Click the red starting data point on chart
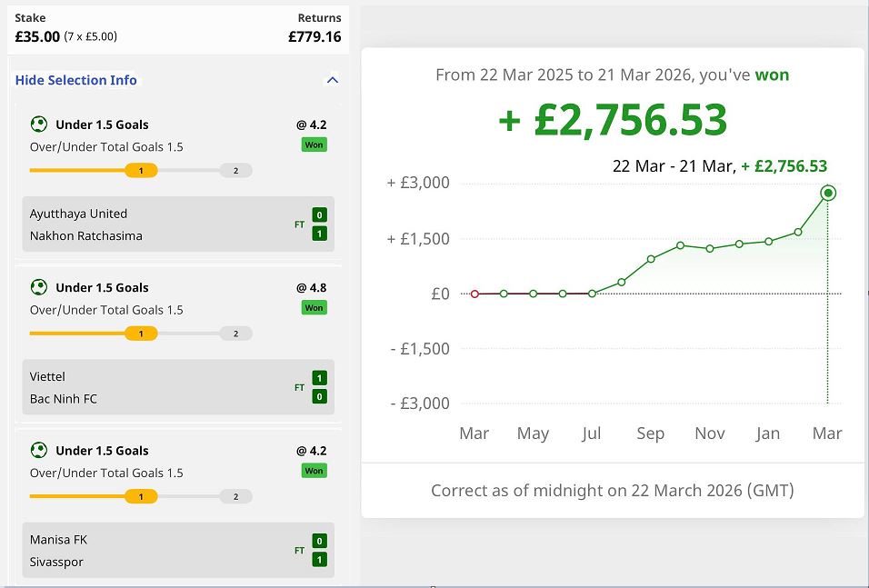The width and height of the screenshot is (869, 588). click(x=474, y=294)
